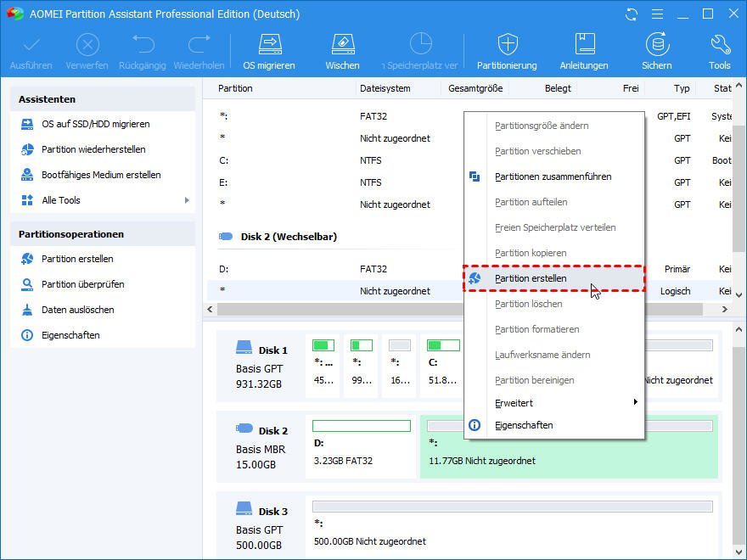This screenshot has width=747, height=560.
Task: Click the refresh icon in title bar
Action: coord(632,14)
